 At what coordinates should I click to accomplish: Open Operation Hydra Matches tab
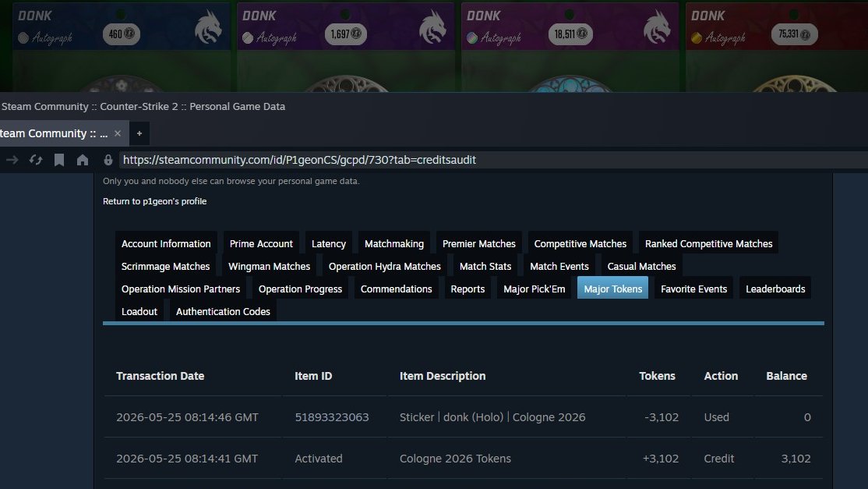tap(385, 267)
